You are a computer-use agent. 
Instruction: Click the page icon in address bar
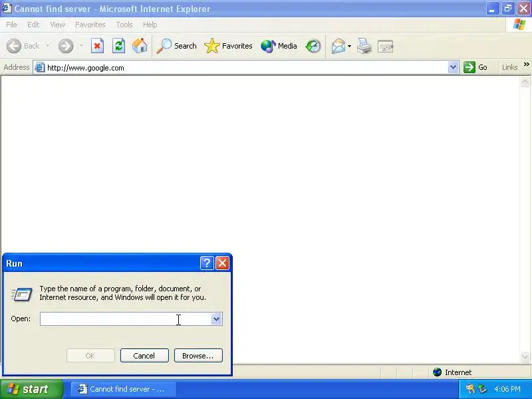tap(40, 68)
